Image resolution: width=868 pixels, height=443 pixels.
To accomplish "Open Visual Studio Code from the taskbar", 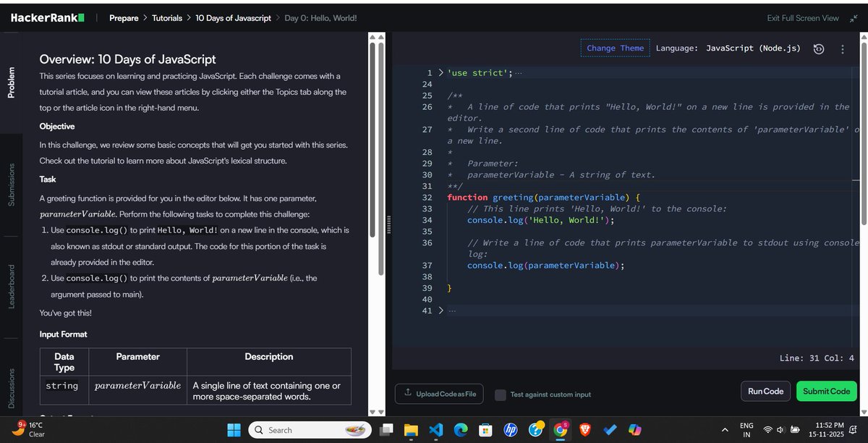I will point(436,430).
